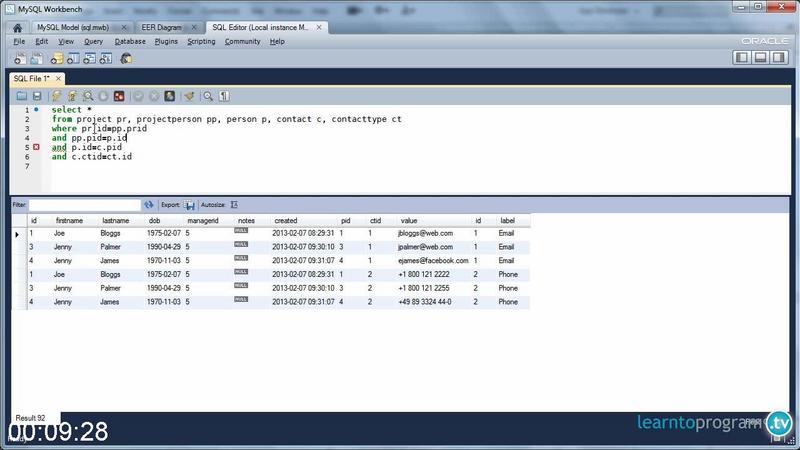Open the Community menu
This screenshot has width=800, height=450.
242,41
